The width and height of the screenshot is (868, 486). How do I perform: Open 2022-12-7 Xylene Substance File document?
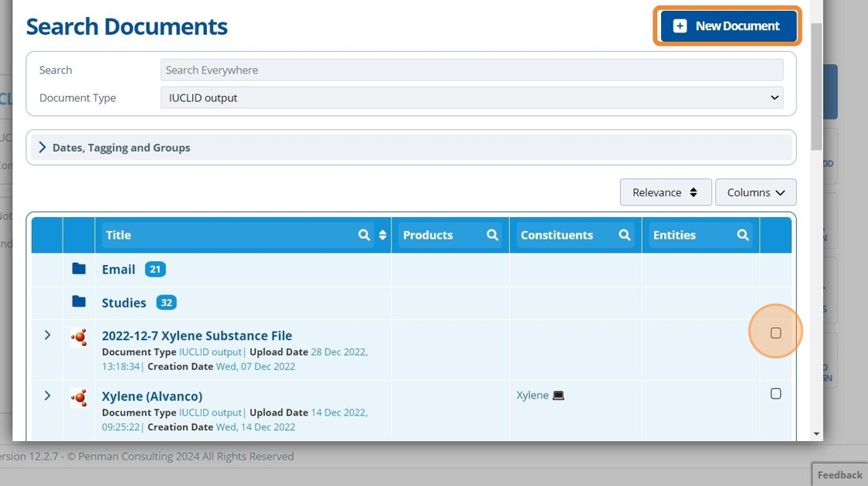tap(197, 336)
